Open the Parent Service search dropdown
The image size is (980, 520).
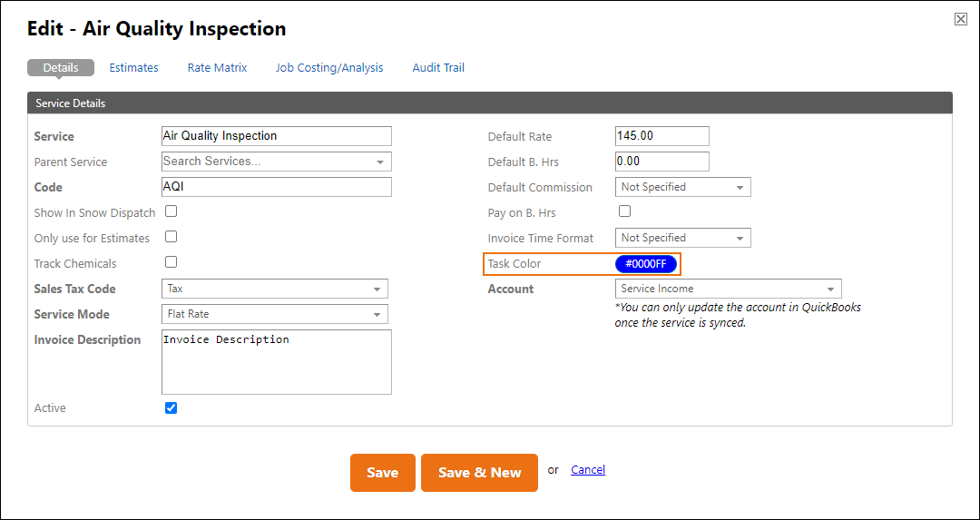276,162
